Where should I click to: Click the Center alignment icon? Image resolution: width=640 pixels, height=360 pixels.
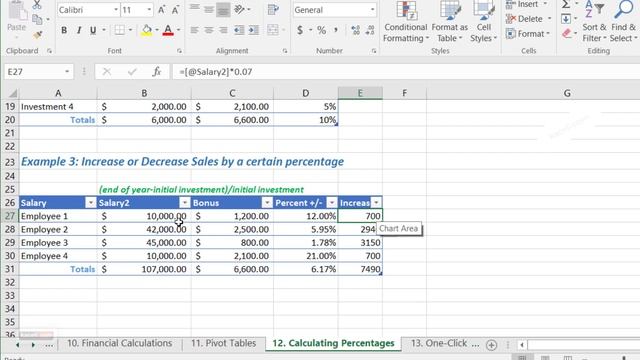(x=209, y=30)
